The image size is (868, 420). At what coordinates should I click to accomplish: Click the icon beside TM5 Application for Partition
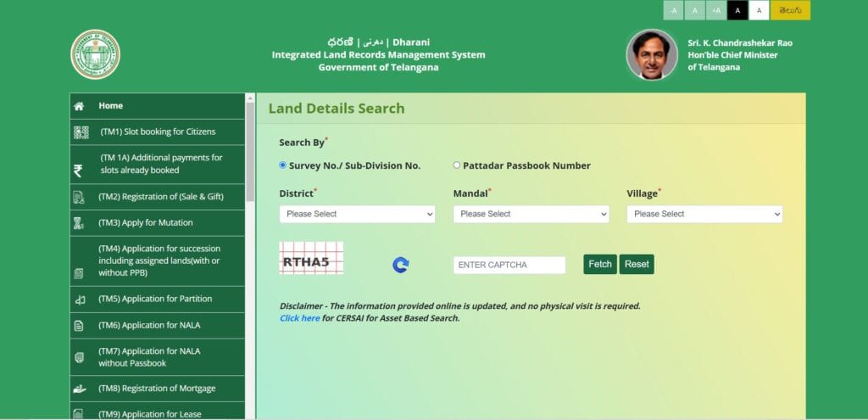click(x=80, y=300)
